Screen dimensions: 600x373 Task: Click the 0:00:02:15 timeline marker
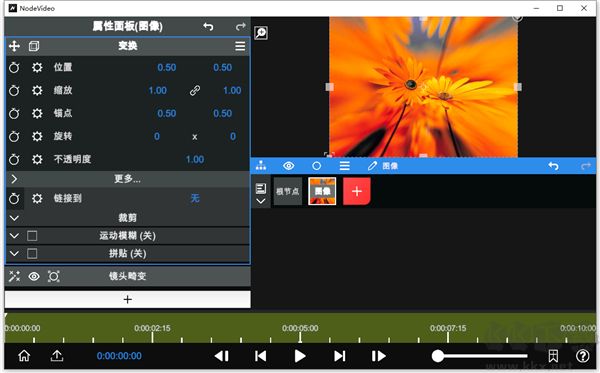click(x=152, y=328)
